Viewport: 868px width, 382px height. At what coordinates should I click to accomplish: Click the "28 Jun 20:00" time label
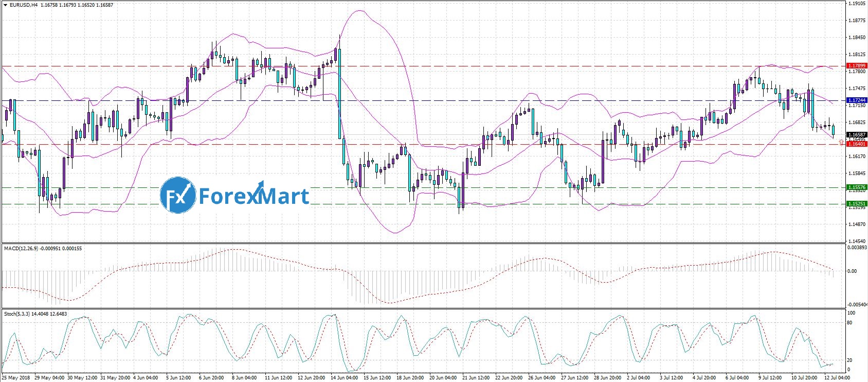pyautogui.click(x=607, y=378)
